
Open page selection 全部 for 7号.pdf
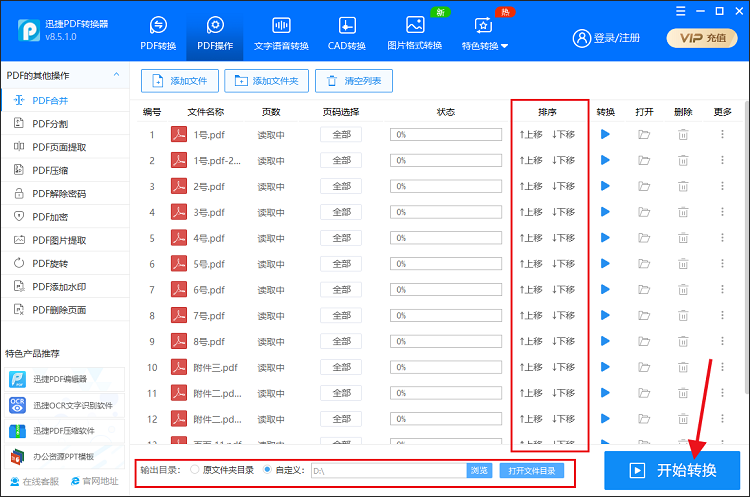341,316
